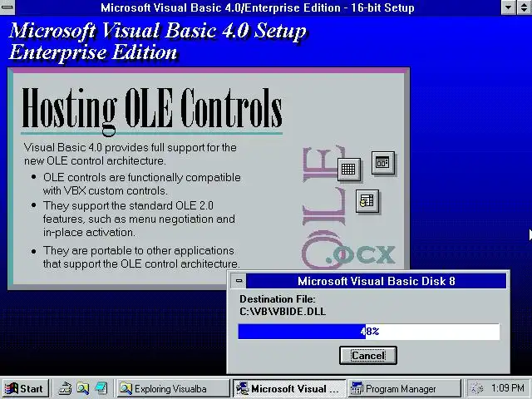532x399 pixels.
Task: Click the 'OLE controls are functionally compatible' bullet
Action: (142, 184)
